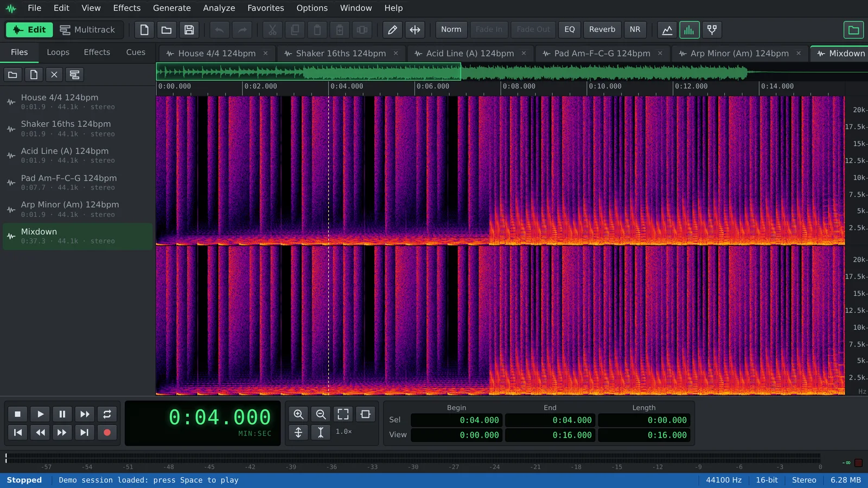Click vertical zoom arrows icon
The height and width of the screenshot is (488, 868).
(298, 432)
